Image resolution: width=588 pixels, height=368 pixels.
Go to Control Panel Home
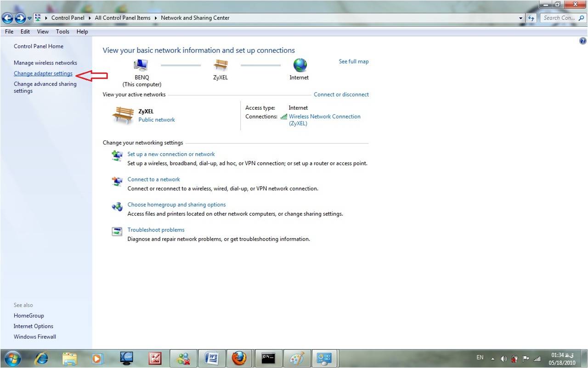[39, 46]
